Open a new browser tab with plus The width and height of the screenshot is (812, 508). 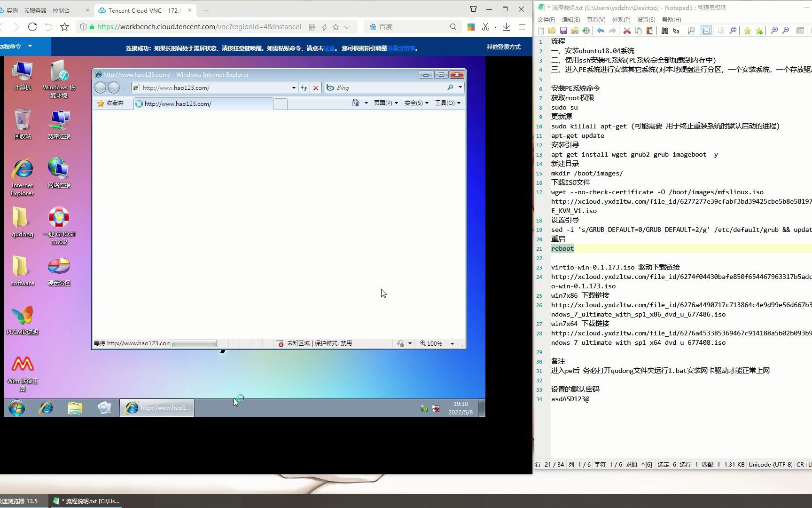point(206,10)
